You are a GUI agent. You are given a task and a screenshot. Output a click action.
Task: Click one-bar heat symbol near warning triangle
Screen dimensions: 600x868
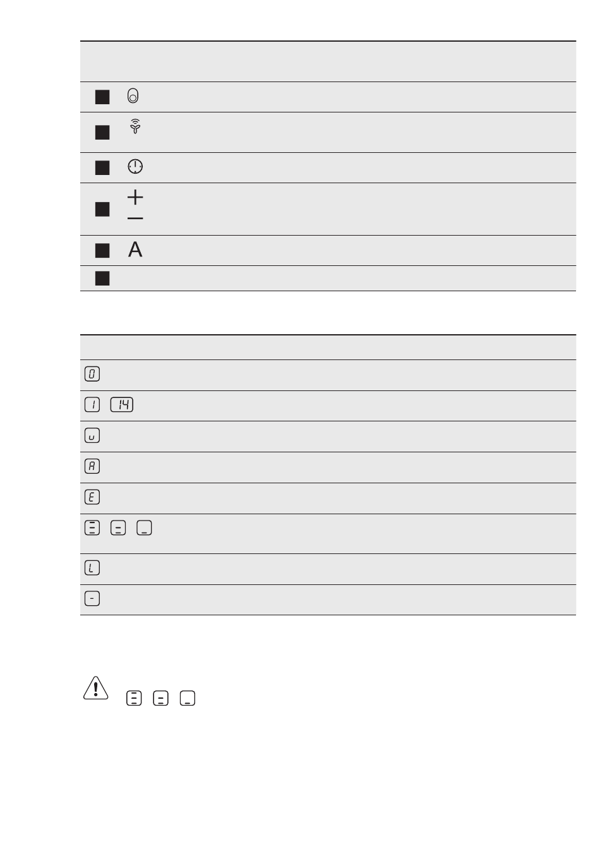pos(187,698)
